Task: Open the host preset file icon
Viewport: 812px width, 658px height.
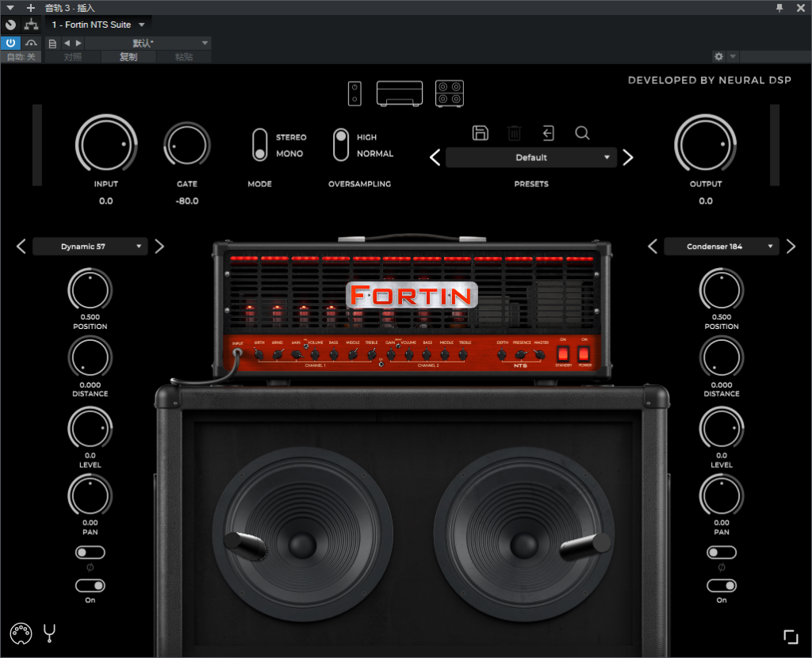Action: pyautogui.click(x=52, y=44)
